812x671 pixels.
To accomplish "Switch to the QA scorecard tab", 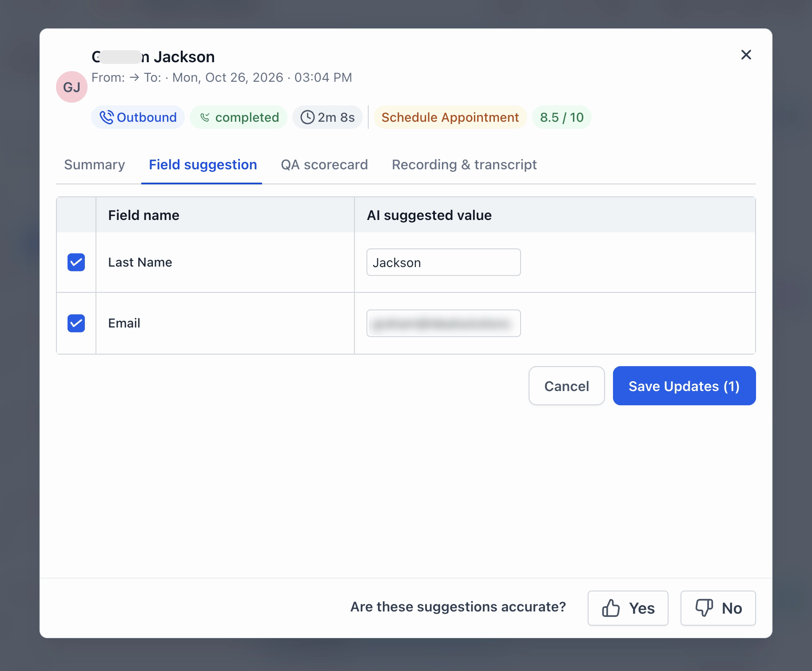I will 324,165.
